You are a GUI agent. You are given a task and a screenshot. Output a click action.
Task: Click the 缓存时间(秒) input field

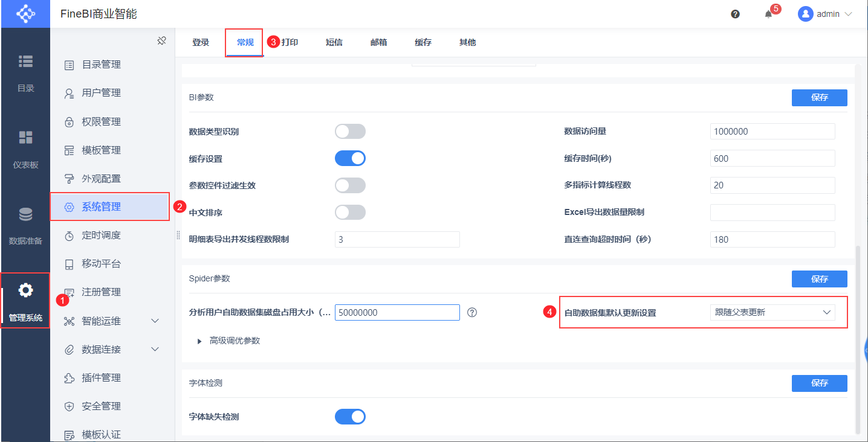click(772, 158)
